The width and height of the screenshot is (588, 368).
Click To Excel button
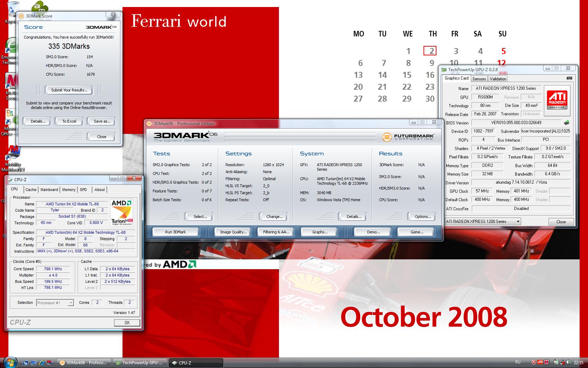(x=69, y=121)
